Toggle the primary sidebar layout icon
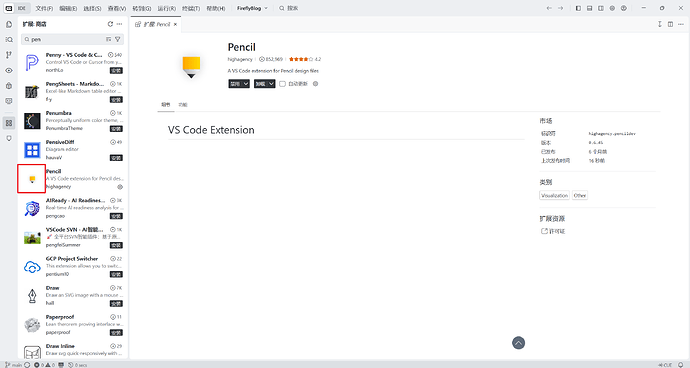The image size is (690, 368). click(x=578, y=8)
